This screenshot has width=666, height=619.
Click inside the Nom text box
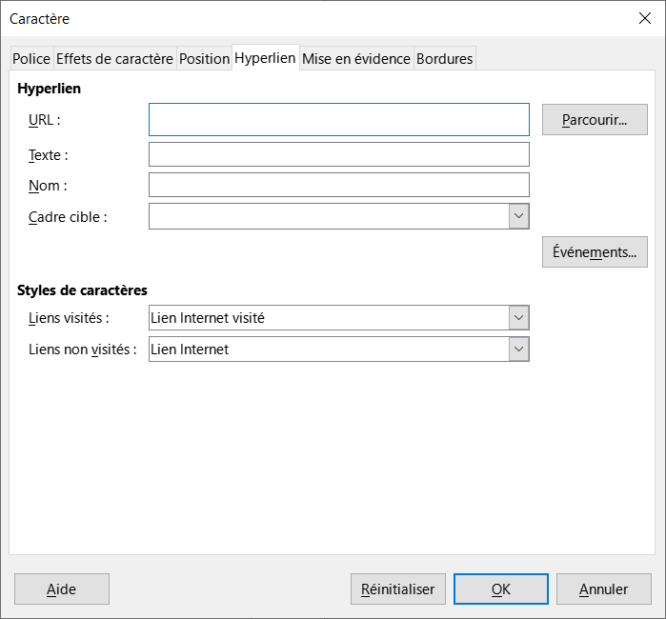coord(339,185)
